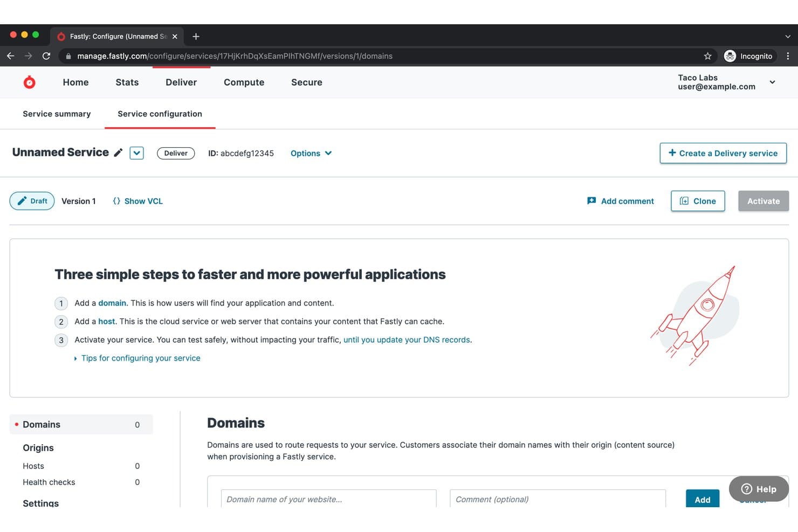
Task: Close the Fastly Configure tab
Action: point(175,37)
